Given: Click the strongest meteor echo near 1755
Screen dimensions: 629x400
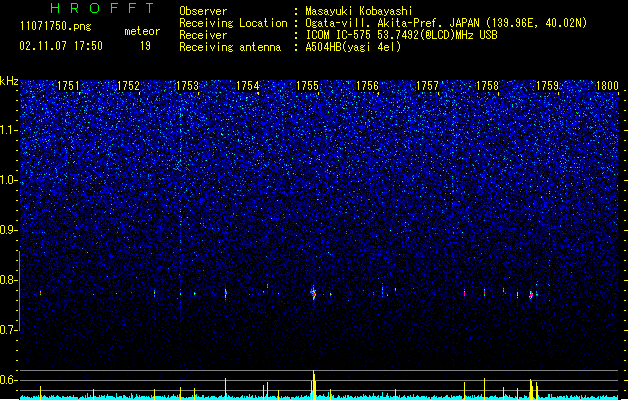Looking at the screenshot, I should coord(313,293).
